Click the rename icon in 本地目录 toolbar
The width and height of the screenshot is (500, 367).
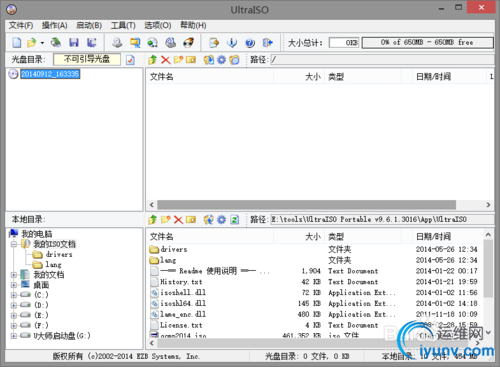(191, 220)
